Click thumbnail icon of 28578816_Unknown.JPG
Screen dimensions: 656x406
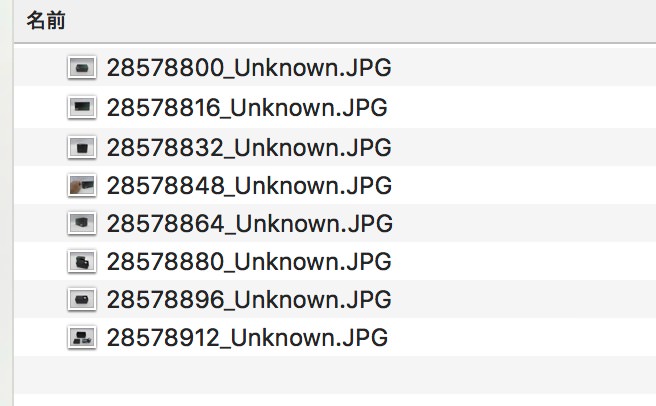point(82,107)
